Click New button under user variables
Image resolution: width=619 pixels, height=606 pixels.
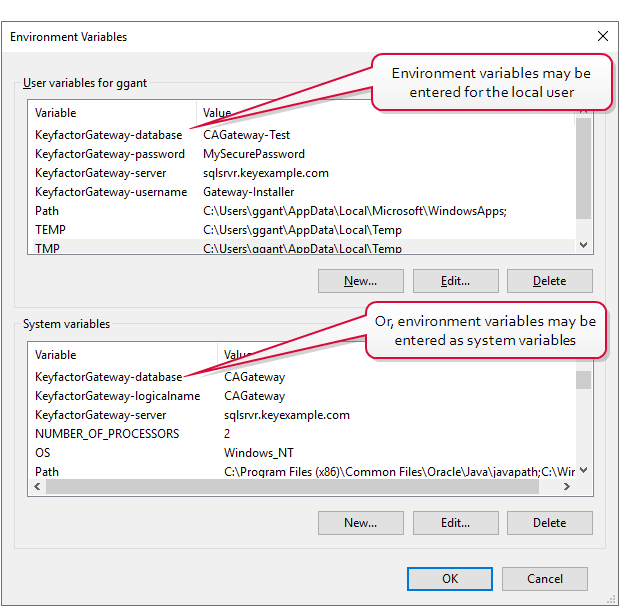coord(360,281)
